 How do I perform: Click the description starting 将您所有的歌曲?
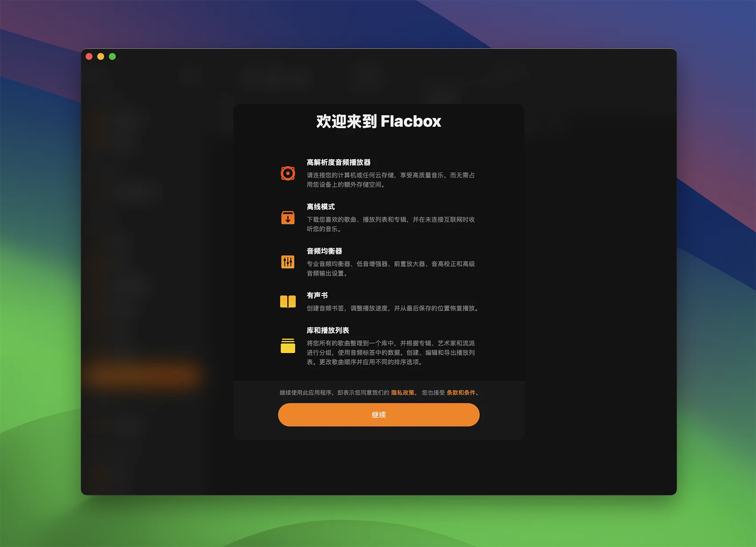tap(391, 353)
